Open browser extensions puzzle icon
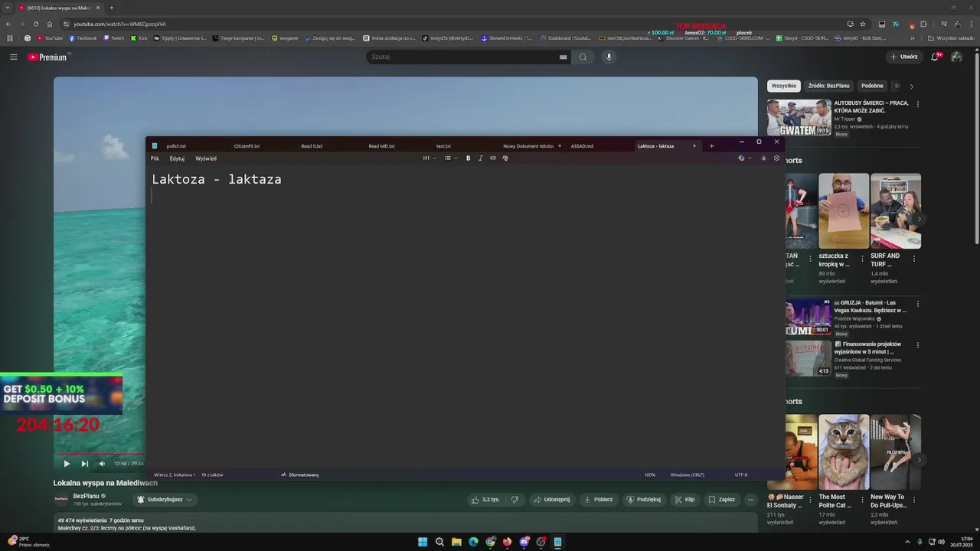Viewport: 980px width, 551px height. point(923,24)
